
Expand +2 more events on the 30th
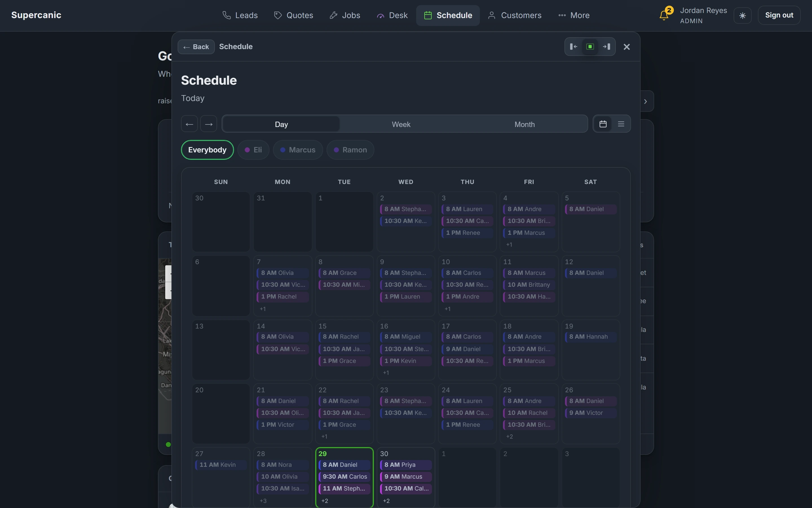pos(386,501)
